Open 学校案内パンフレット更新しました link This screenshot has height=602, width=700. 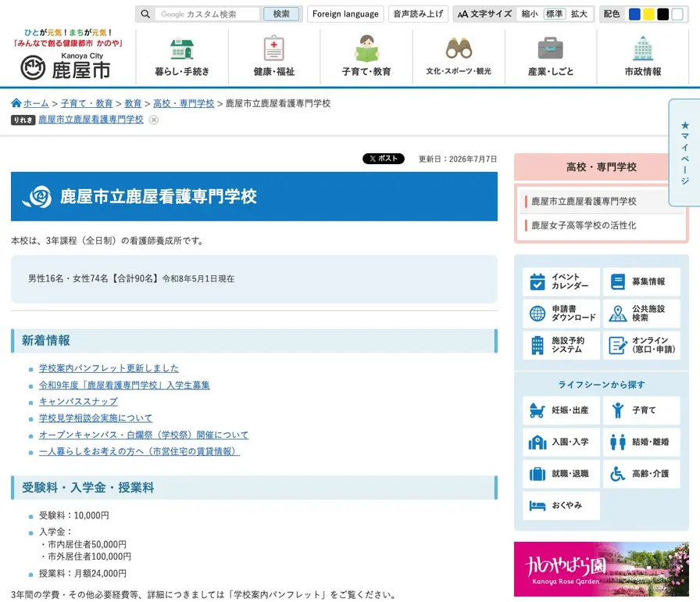click(x=109, y=368)
